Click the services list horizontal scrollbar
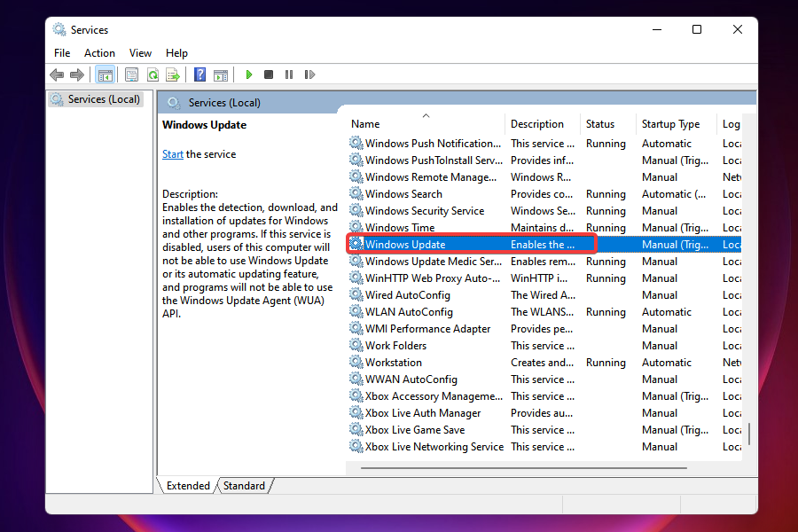This screenshot has height=532, width=798. (x=524, y=467)
